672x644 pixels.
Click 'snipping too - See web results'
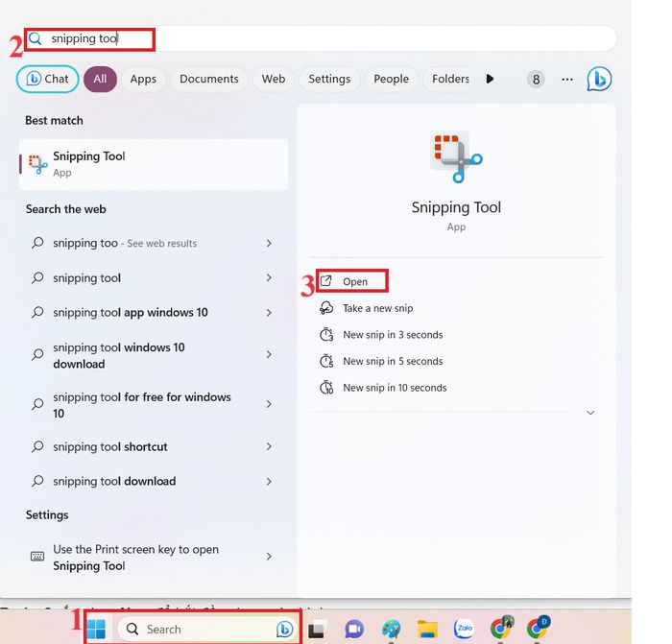(x=125, y=244)
